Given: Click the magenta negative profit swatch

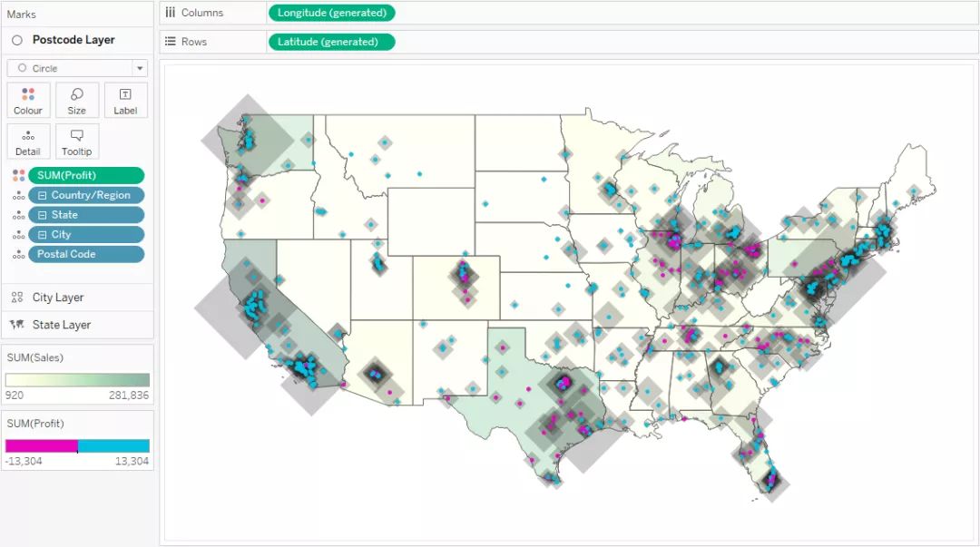Looking at the screenshot, I should pos(41,445).
